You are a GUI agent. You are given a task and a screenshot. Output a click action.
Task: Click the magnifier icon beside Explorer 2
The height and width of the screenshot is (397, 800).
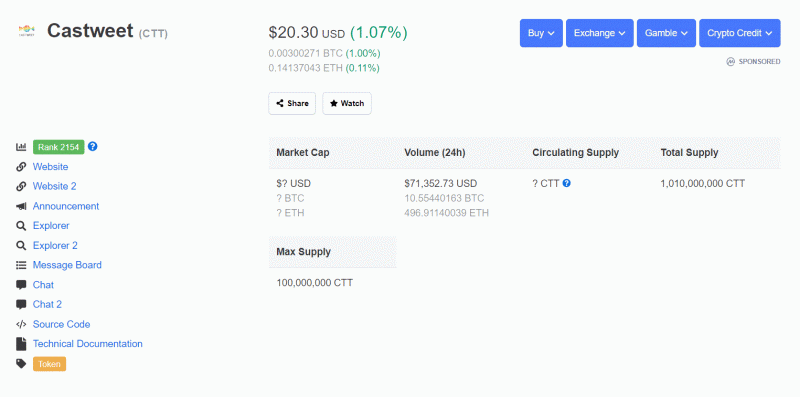click(21, 245)
